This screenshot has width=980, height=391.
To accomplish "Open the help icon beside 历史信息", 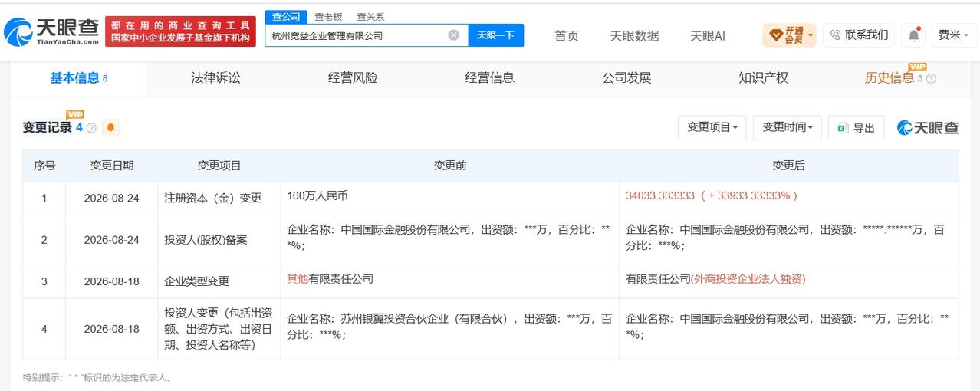I will pyautogui.click(x=931, y=78).
